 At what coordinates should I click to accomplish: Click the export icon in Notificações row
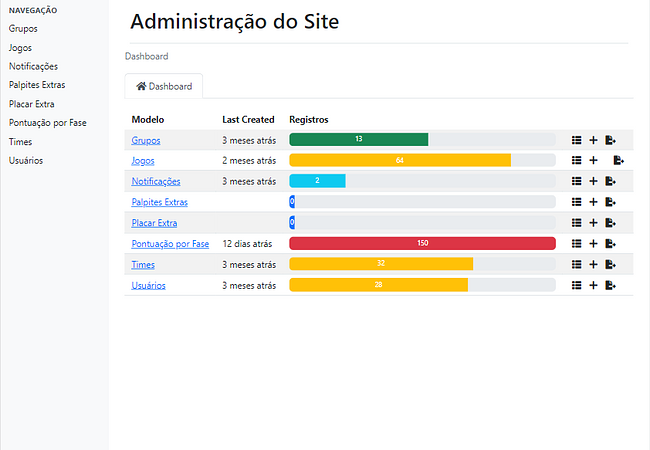click(x=611, y=181)
